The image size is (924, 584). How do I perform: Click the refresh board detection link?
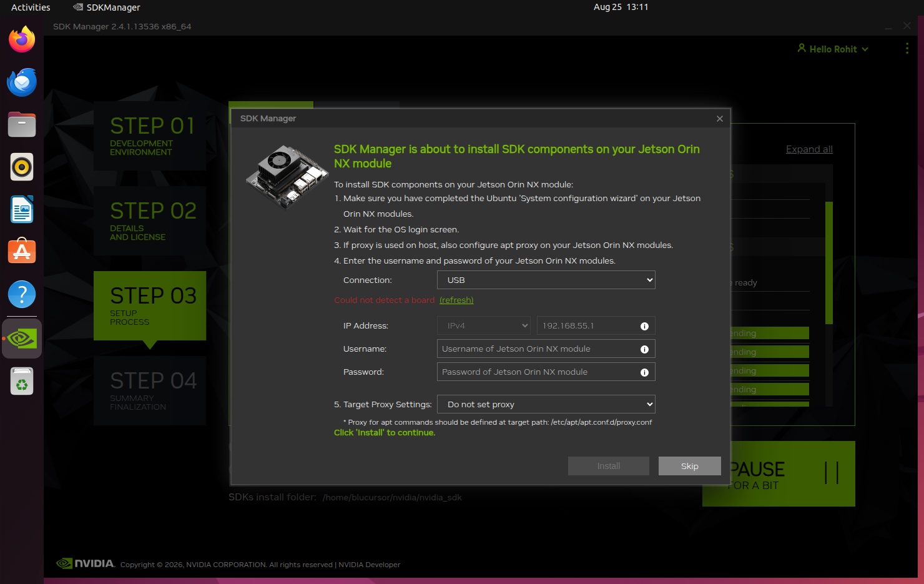pos(456,300)
